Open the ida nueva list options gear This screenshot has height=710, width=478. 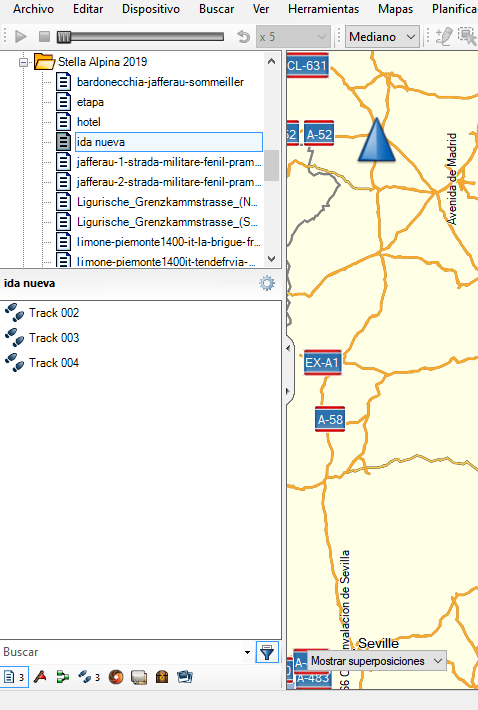pos(267,283)
